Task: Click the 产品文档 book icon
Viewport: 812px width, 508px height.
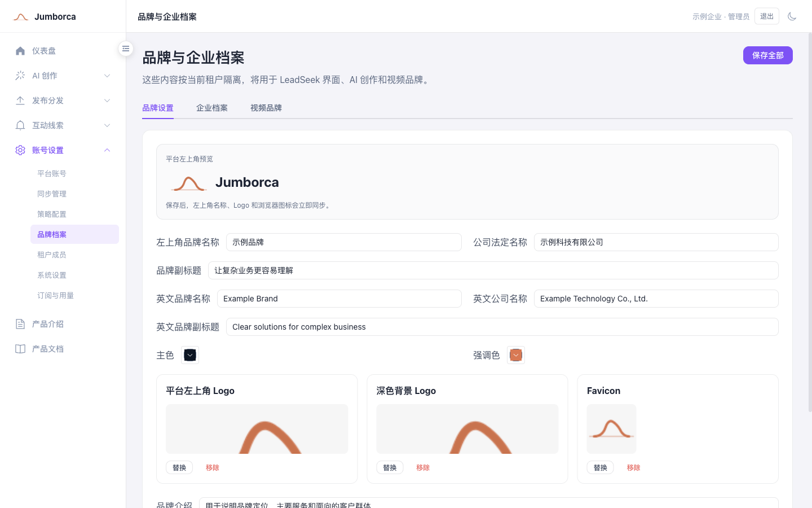Action: 20,349
